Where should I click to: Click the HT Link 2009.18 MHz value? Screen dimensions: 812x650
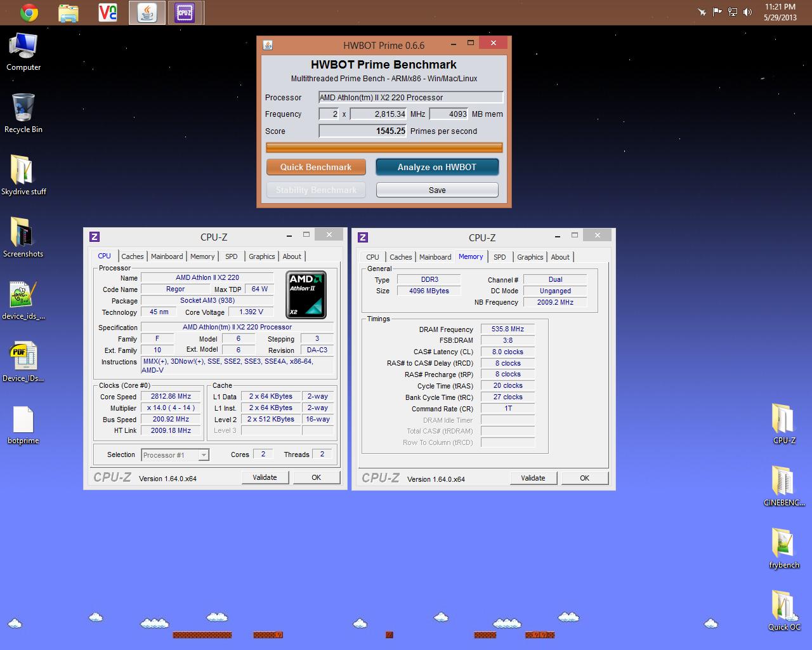[171, 430]
